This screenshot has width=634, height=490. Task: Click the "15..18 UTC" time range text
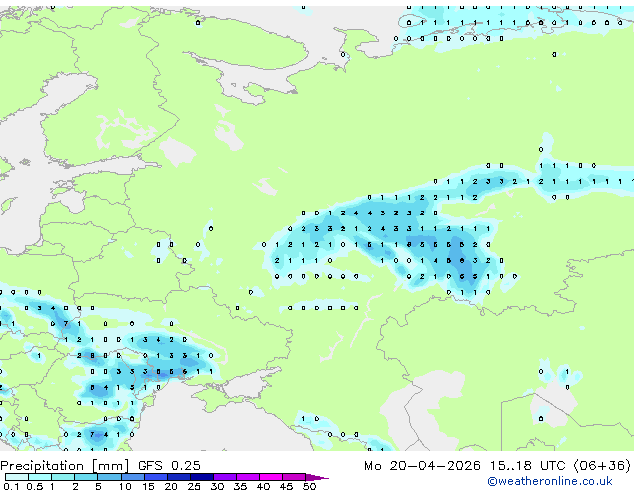[527, 466]
